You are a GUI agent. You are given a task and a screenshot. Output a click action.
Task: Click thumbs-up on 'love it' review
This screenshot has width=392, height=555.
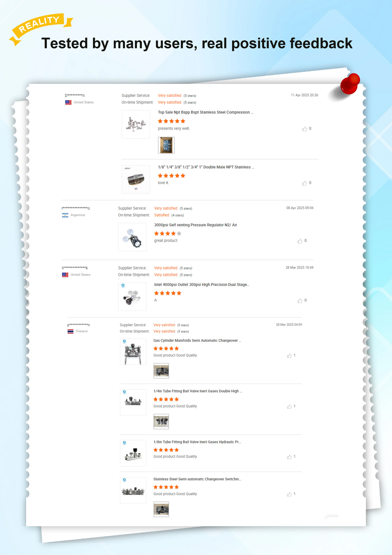tap(304, 183)
